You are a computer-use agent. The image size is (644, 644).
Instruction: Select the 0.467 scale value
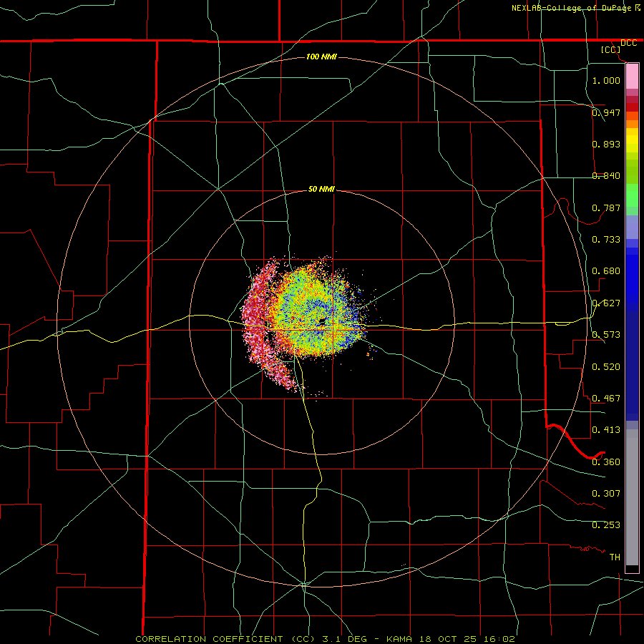click(x=606, y=399)
